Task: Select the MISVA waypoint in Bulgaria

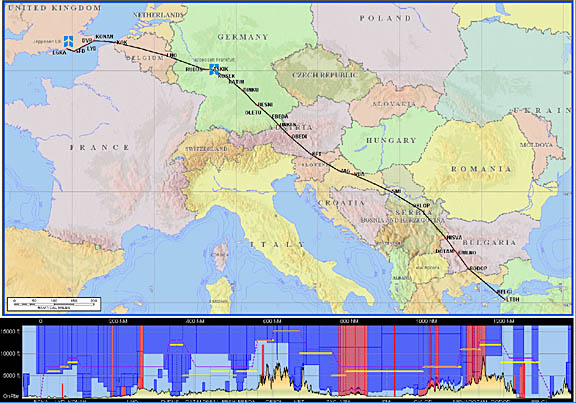Action: click(x=454, y=238)
